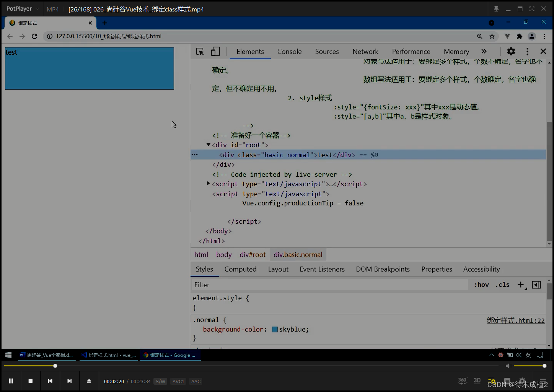Bookmark this page with the star
554x392 pixels.
click(492, 36)
